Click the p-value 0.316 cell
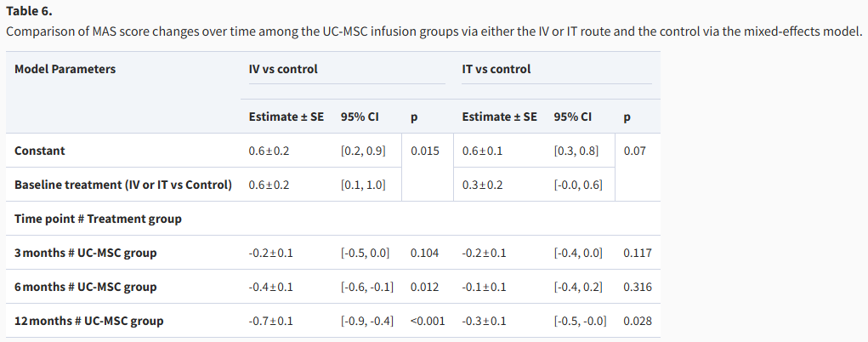The image size is (868, 342). click(638, 287)
